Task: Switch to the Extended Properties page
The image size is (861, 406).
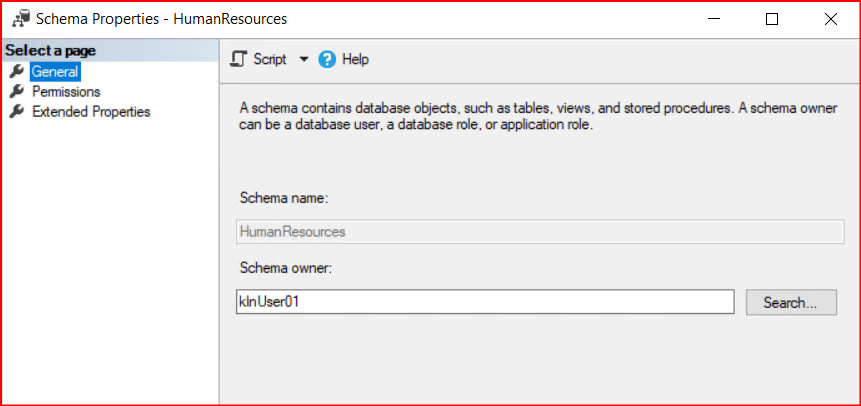Action: tap(91, 112)
